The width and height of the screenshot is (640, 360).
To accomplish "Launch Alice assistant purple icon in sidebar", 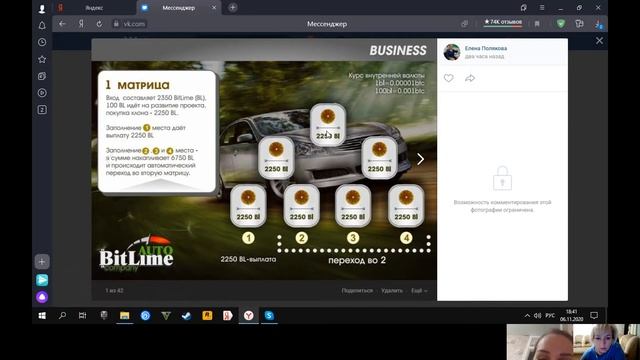I will [42, 297].
